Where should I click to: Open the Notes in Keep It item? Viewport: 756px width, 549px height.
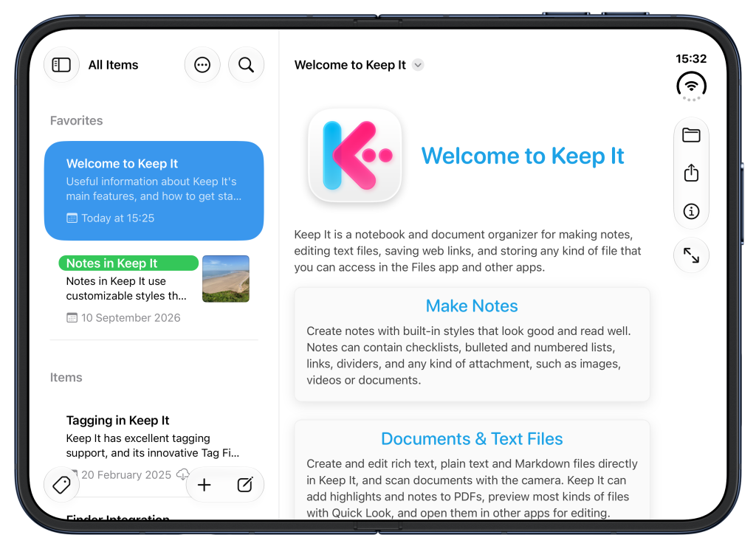[154, 289]
